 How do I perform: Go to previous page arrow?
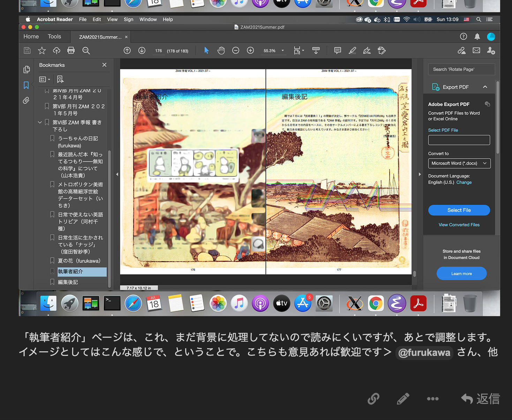click(x=127, y=51)
